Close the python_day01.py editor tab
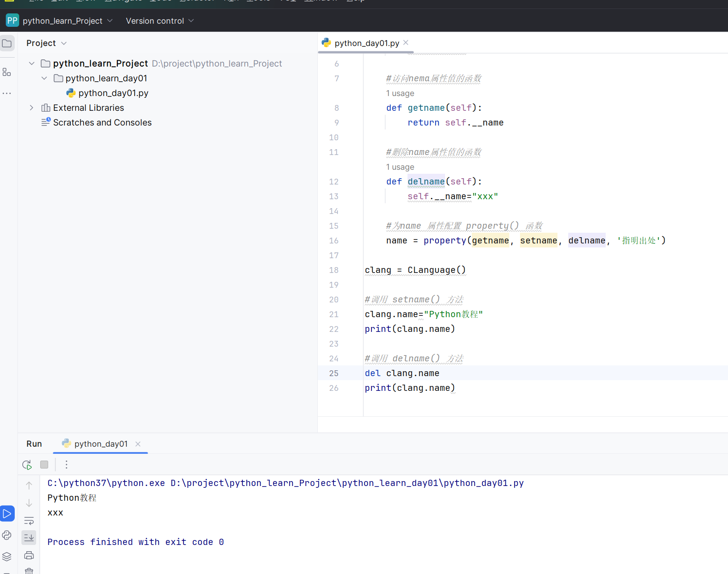This screenshot has height=574, width=728. click(x=406, y=42)
